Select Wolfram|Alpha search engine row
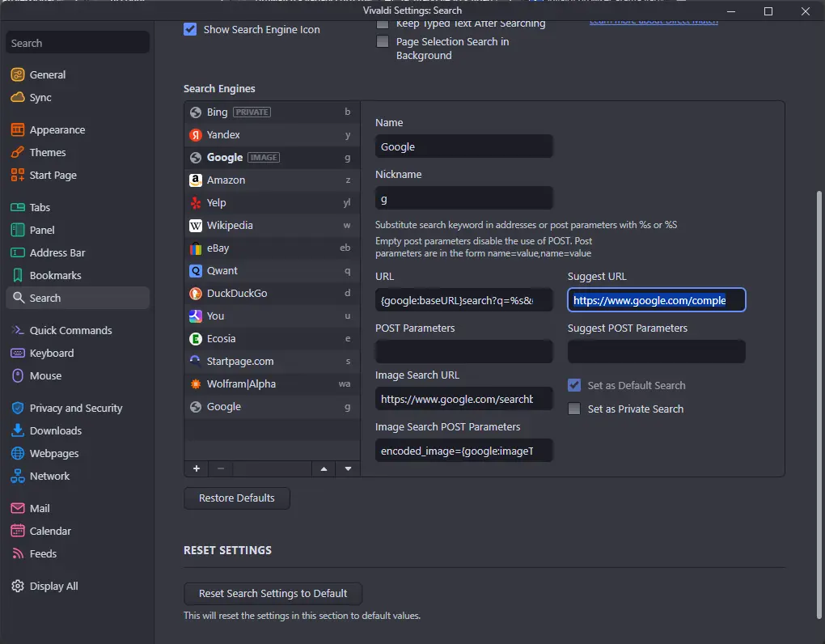Image resolution: width=825 pixels, height=644 pixels. [x=272, y=383]
